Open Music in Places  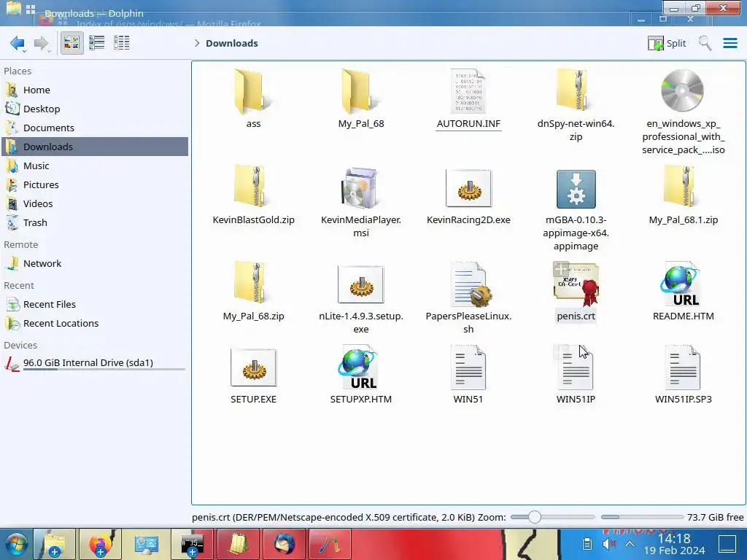[94, 166]
